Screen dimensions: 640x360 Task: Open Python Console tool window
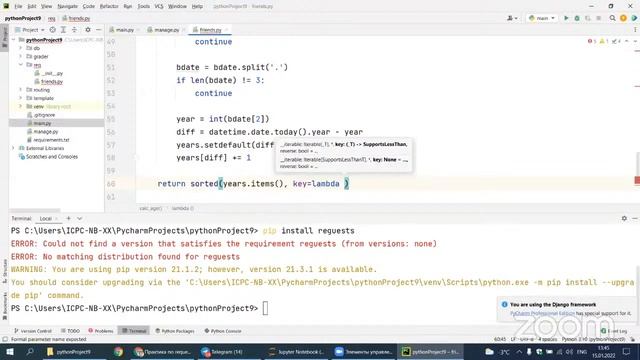(223, 331)
